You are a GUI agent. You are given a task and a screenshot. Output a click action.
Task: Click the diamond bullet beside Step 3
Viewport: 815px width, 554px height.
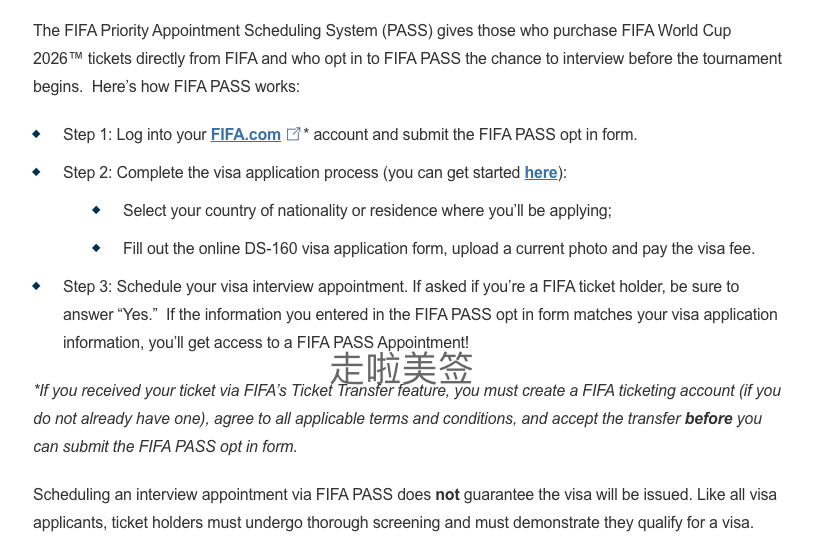tap(37, 285)
